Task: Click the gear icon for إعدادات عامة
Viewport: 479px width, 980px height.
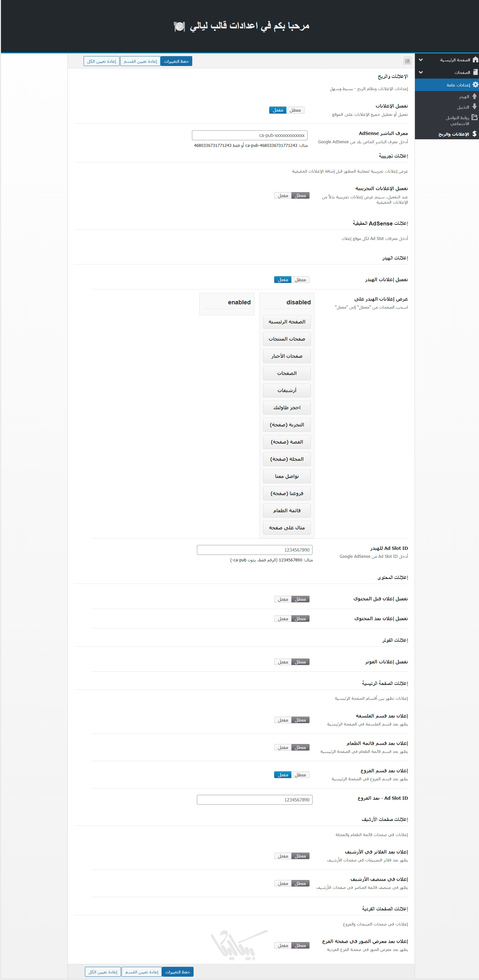Action: (x=475, y=85)
